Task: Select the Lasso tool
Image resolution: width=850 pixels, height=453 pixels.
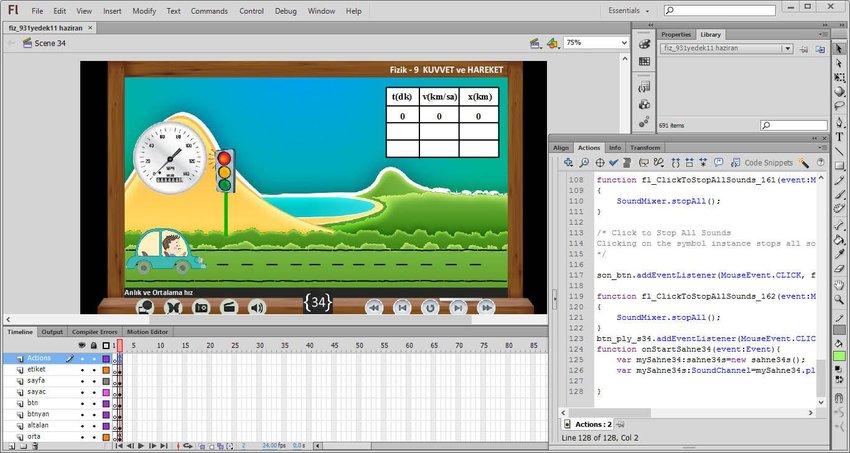Action: pyautogui.click(x=839, y=106)
